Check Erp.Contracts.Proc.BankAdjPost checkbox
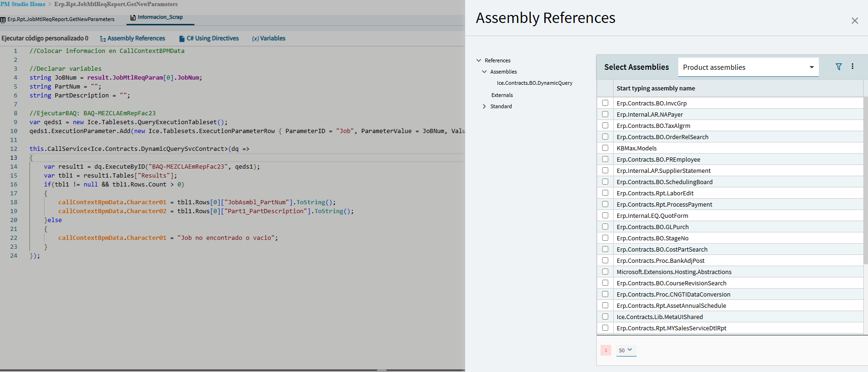Image resolution: width=868 pixels, height=372 pixels. pyautogui.click(x=605, y=260)
